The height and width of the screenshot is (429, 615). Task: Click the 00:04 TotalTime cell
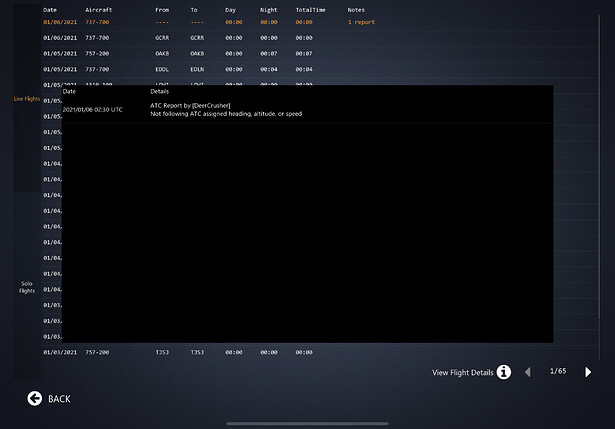304,69
